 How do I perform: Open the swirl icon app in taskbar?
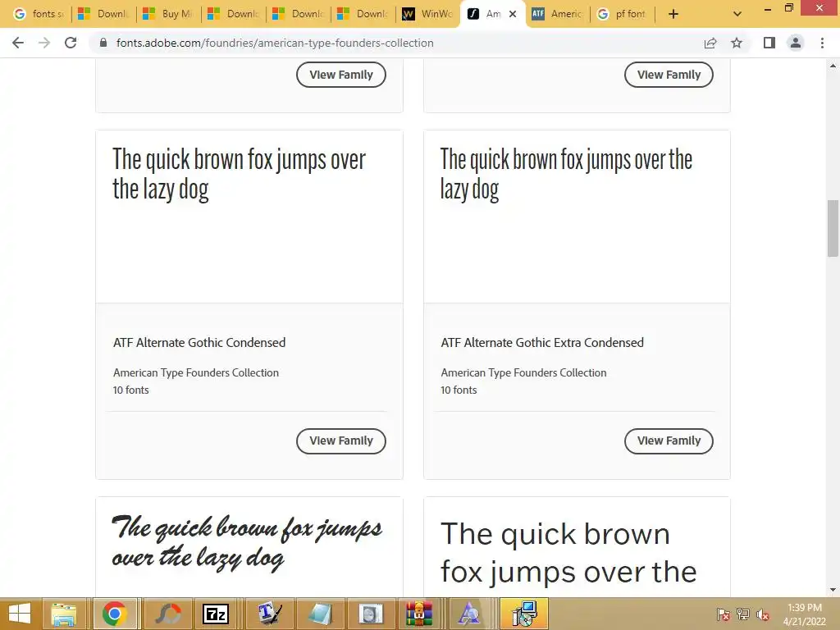[167, 614]
